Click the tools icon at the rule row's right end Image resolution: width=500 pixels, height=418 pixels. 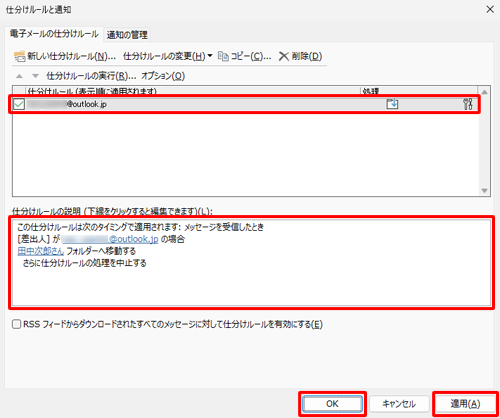coord(468,104)
